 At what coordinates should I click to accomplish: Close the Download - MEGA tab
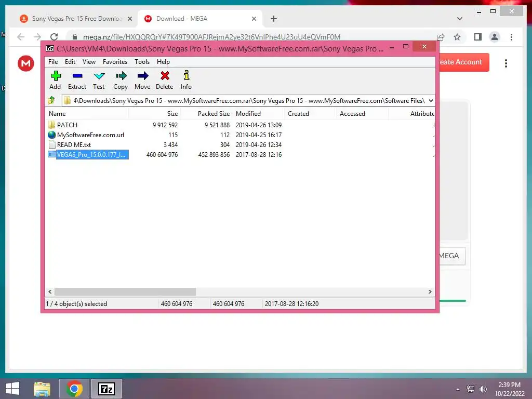(x=254, y=19)
